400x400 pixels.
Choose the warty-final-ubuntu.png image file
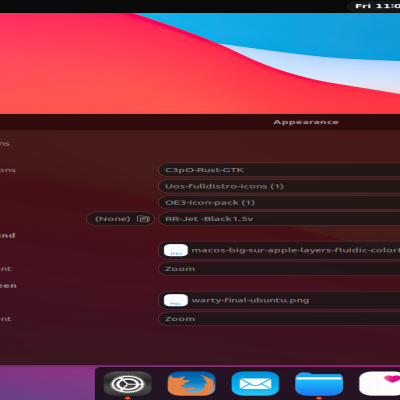click(279, 300)
